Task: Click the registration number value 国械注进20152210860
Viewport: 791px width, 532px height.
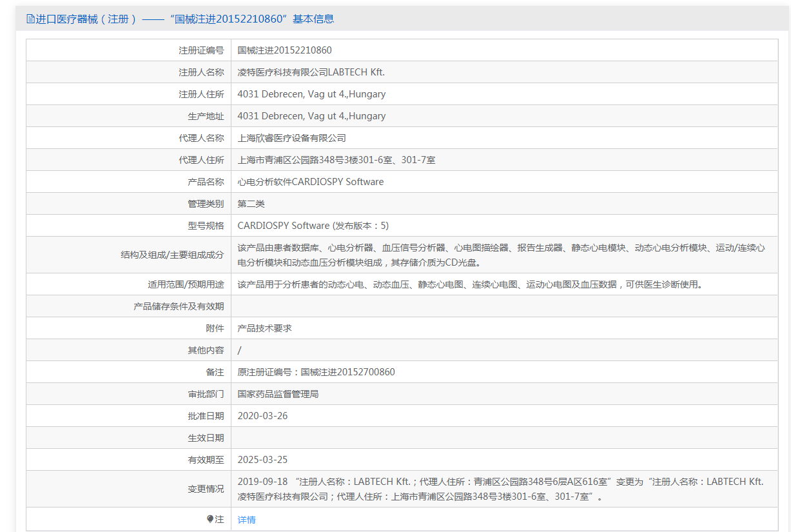Action: pyautogui.click(x=284, y=50)
